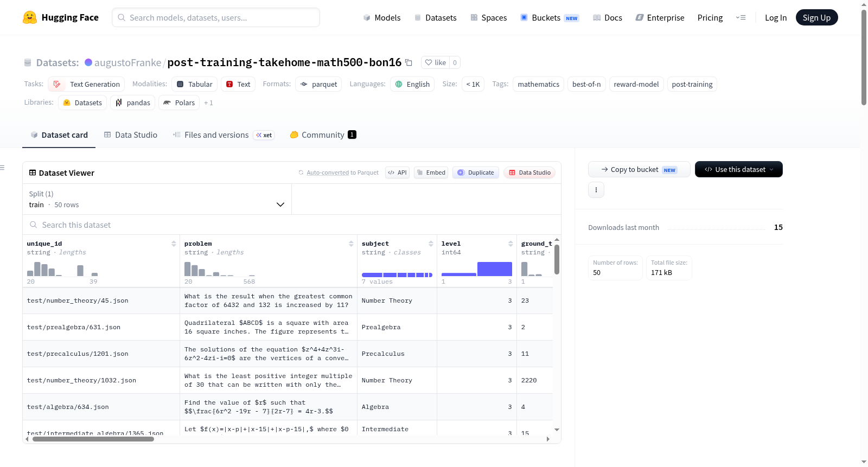Click Copy to bucket button
This screenshot has width=868, height=467.
pyautogui.click(x=639, y=169)
